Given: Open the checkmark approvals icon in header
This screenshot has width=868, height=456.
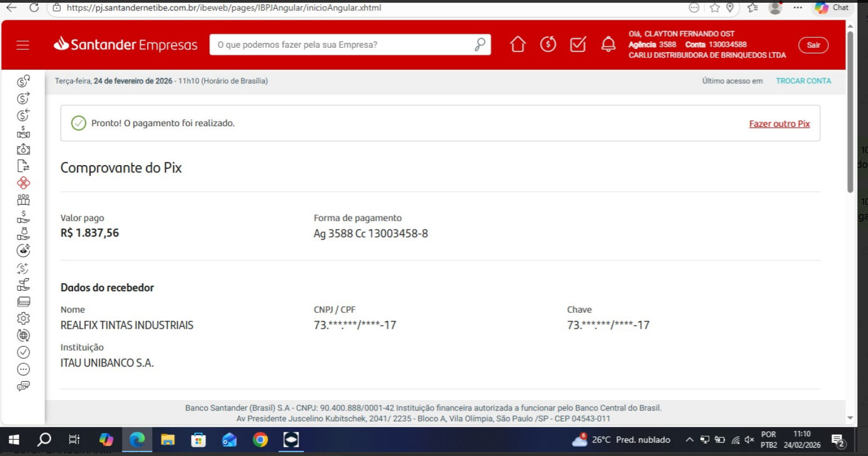Looking at the screenshot, I should (578, 44).
